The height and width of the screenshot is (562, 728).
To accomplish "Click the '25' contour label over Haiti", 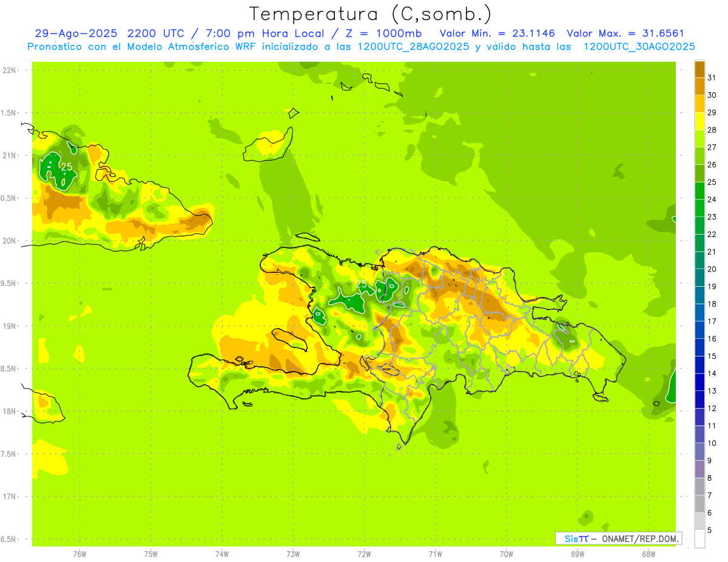I will pyautogui.click(x=361, y=283).
